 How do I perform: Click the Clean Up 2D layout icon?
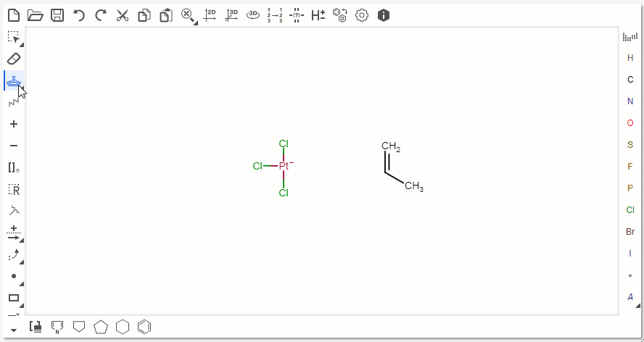pos(210,14)
